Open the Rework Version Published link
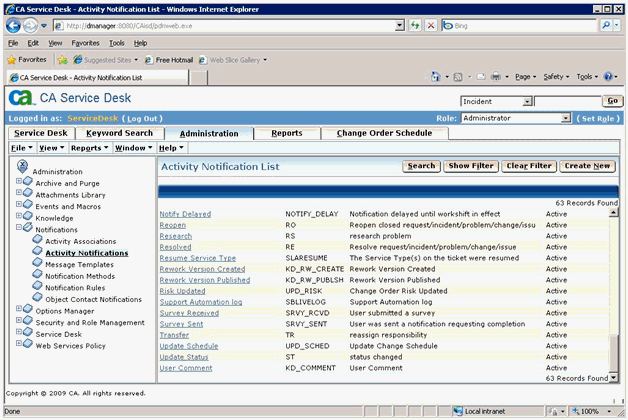The height and width of the screenshot is (420, 628). 205,280
